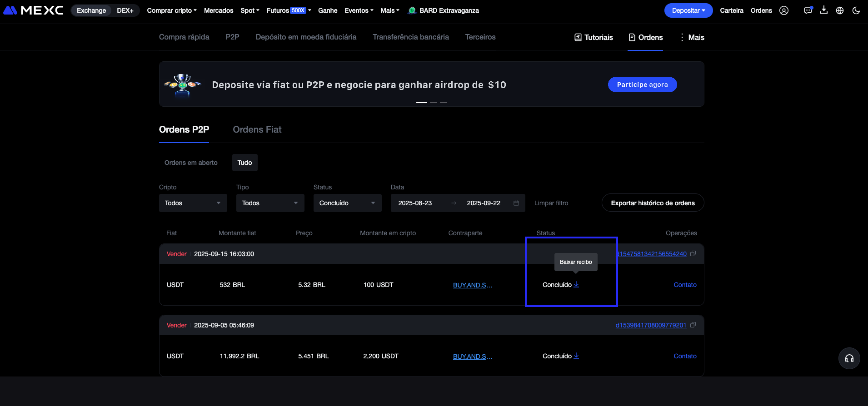Image resolution: width=868 pixels, height=406 pixels.
Task: Click the app download icon in header
Action: [823, 10]
